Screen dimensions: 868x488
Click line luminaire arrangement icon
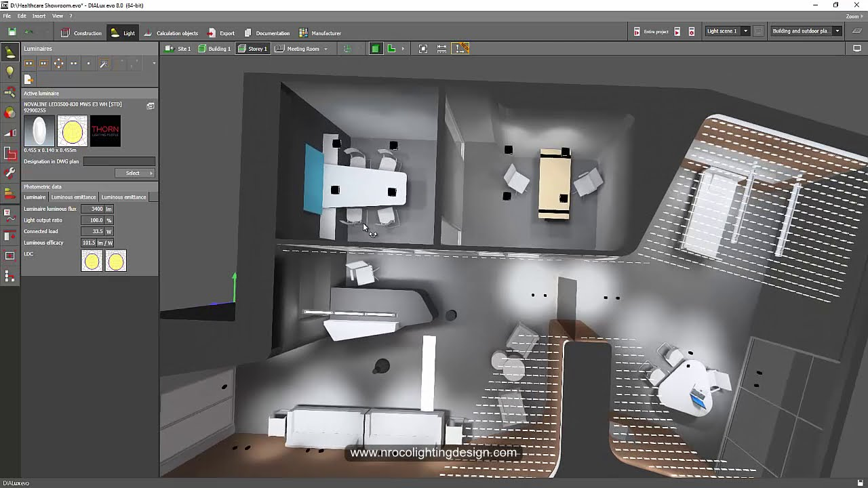coord(73,63)
